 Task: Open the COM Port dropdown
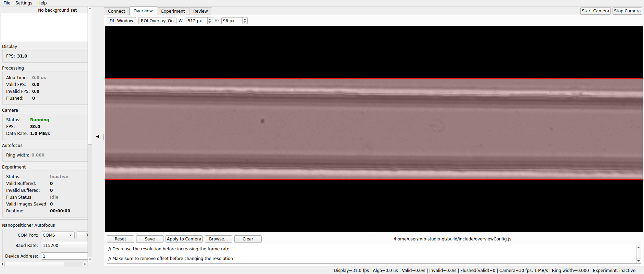(58, 235)
